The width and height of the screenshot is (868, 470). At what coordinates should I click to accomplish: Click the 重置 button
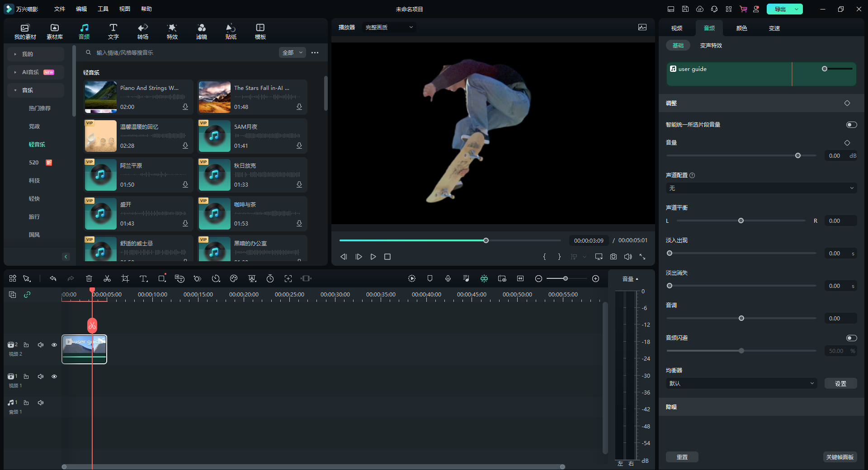pyautogui.click(x=682, y=457)
